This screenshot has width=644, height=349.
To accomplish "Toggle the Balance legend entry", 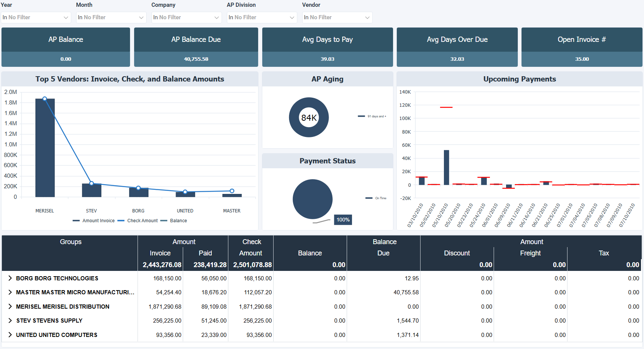I will 174,221.
